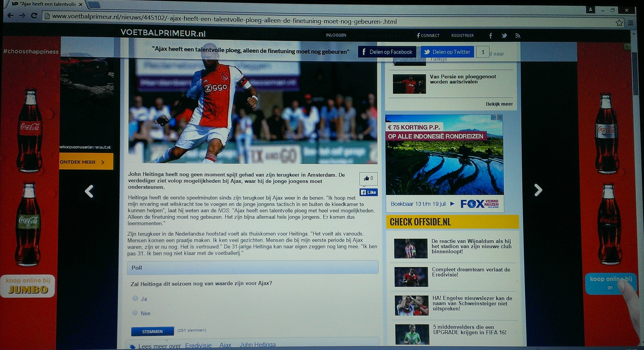Open Facebook page via header icon
This screenshot has width=644, height=350.
pyautogui.click(x=491, y=36)
